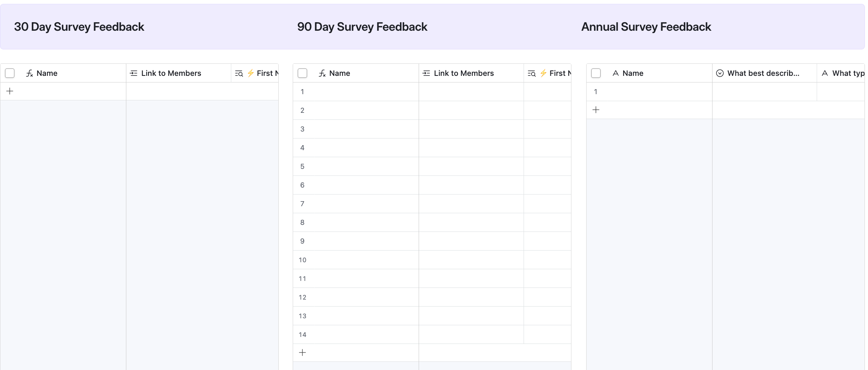Click the linked-record icon in 90 Day Link to Members header

(x=426, y=73)
